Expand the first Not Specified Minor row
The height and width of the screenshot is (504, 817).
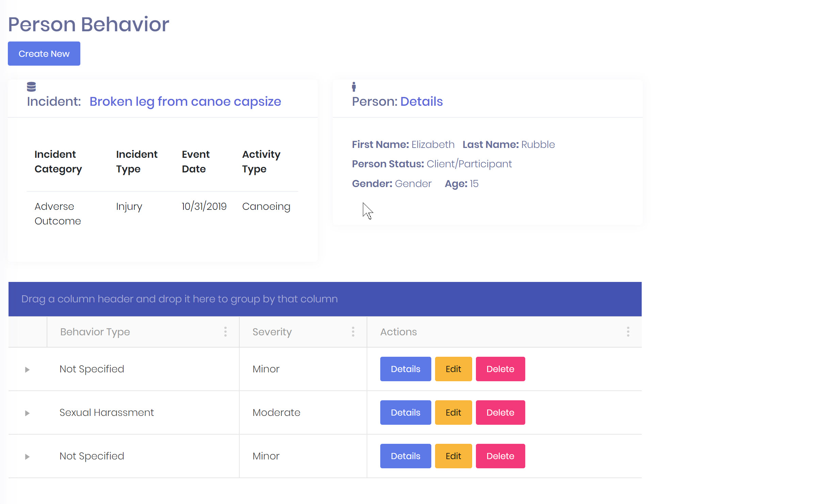pos(27,369)
